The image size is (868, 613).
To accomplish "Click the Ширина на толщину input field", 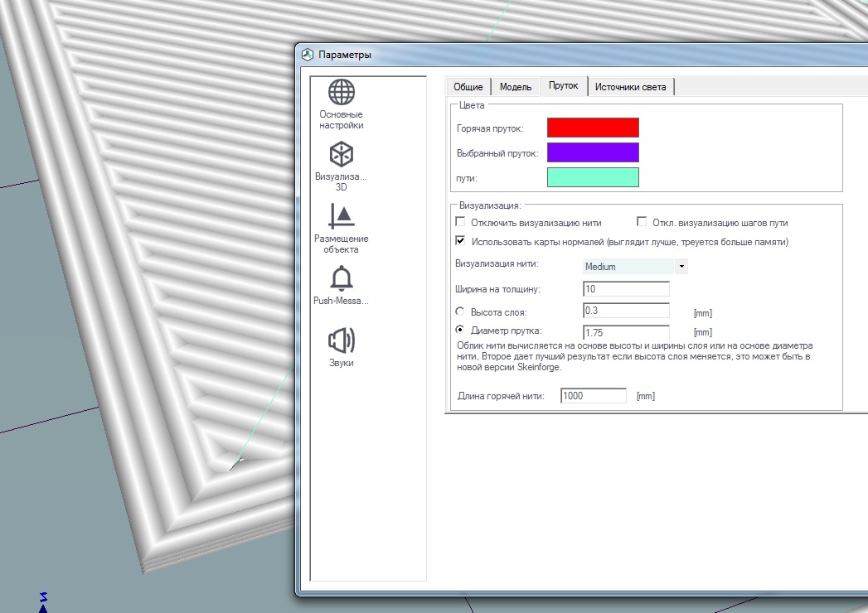I will 626,289.
